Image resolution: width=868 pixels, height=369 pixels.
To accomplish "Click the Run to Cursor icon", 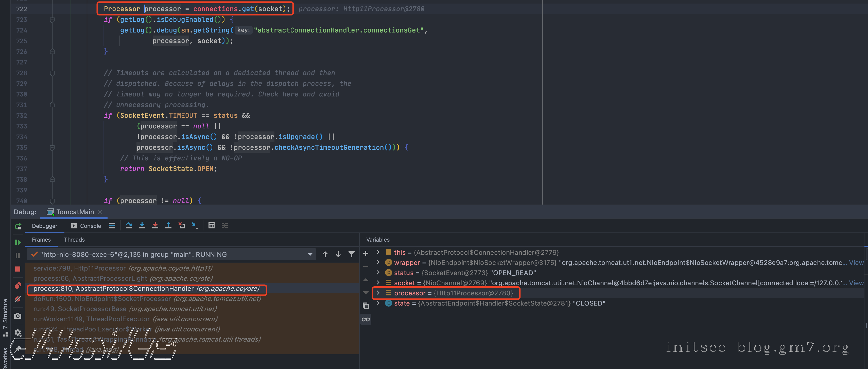I will 195,225.
